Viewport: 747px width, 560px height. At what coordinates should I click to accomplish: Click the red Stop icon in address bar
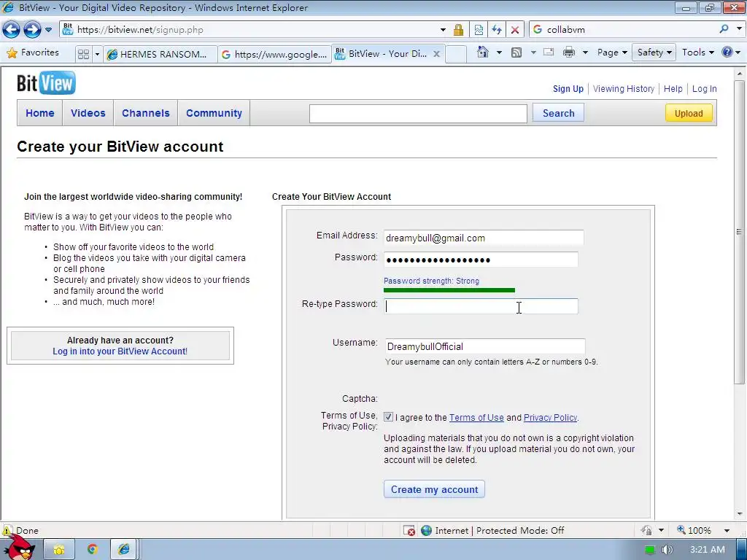click(515, 30)
